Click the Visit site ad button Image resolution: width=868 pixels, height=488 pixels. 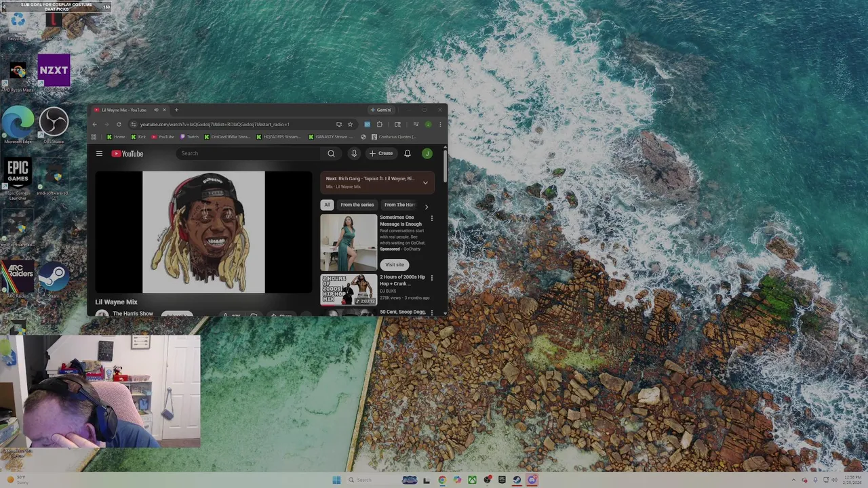(395, 265)
